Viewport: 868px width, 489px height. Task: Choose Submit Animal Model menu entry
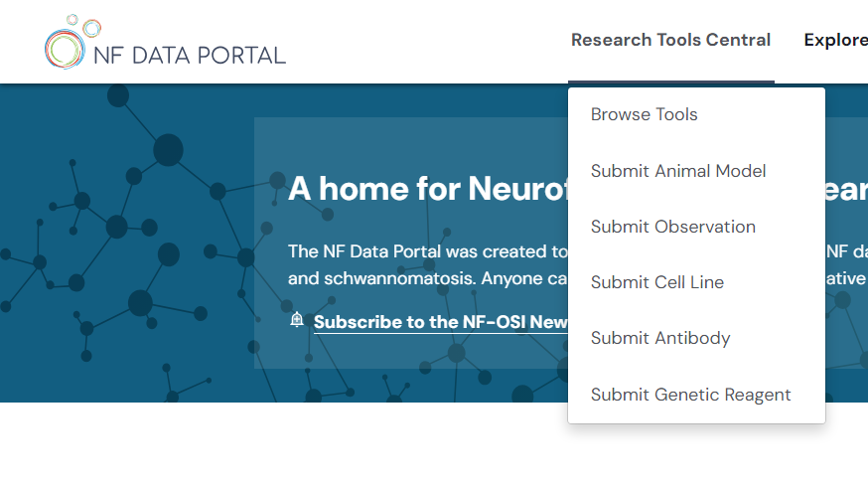pos(678,171)
